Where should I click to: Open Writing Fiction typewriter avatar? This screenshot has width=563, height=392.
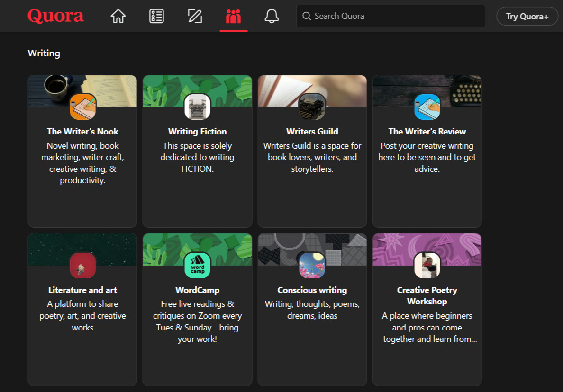(198, 107)
